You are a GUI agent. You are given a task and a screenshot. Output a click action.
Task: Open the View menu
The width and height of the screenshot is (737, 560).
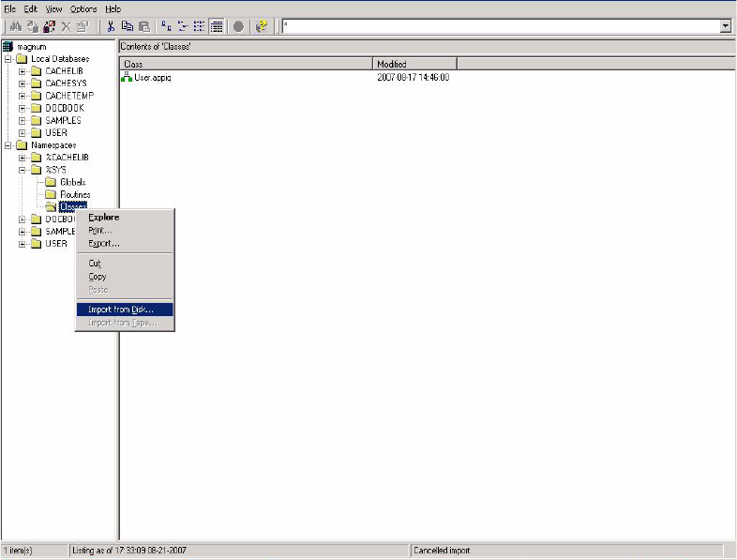(53, 9)
